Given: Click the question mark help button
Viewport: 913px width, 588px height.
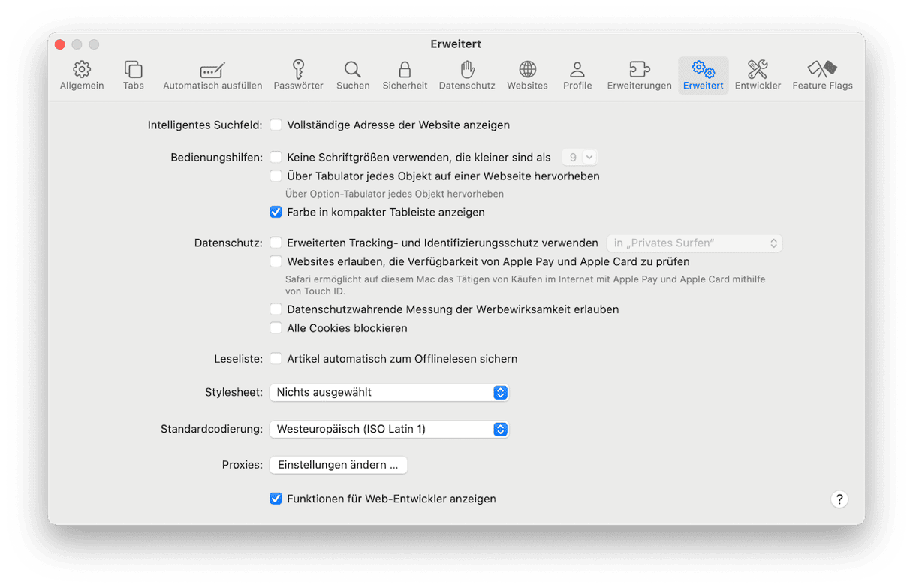Looking at the screenshot, I should (839, 499).
